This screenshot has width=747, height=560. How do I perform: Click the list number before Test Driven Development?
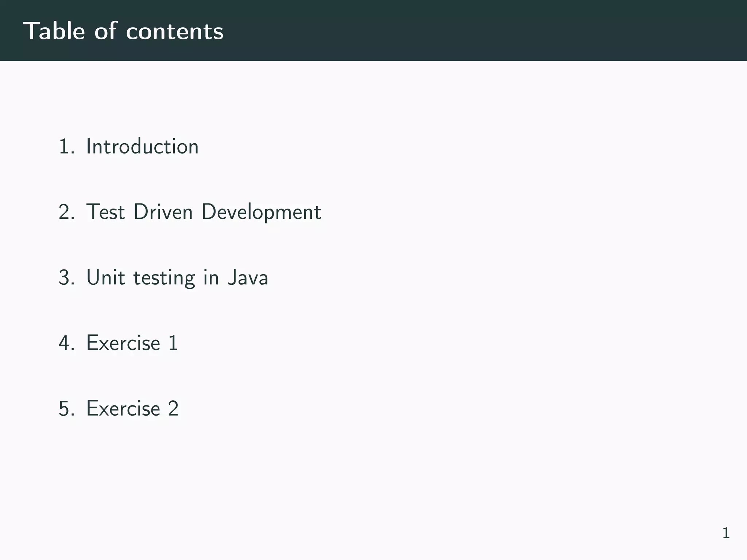tap(66, 212)
